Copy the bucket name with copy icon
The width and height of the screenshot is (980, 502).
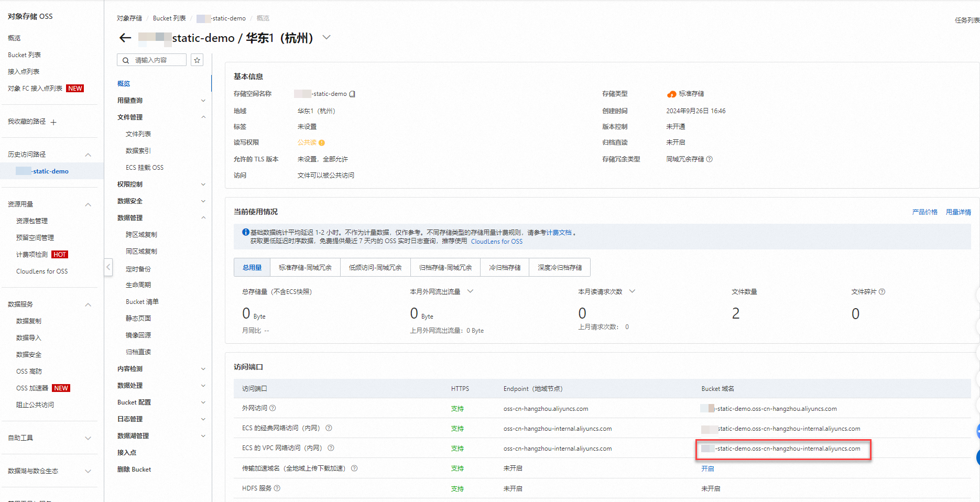click(x=352, y=94)
